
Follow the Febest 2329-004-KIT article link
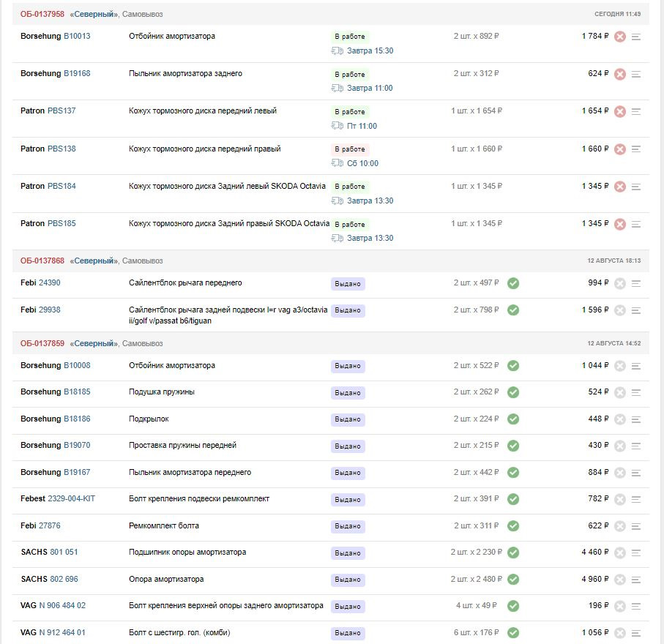[x=71, y=498]
